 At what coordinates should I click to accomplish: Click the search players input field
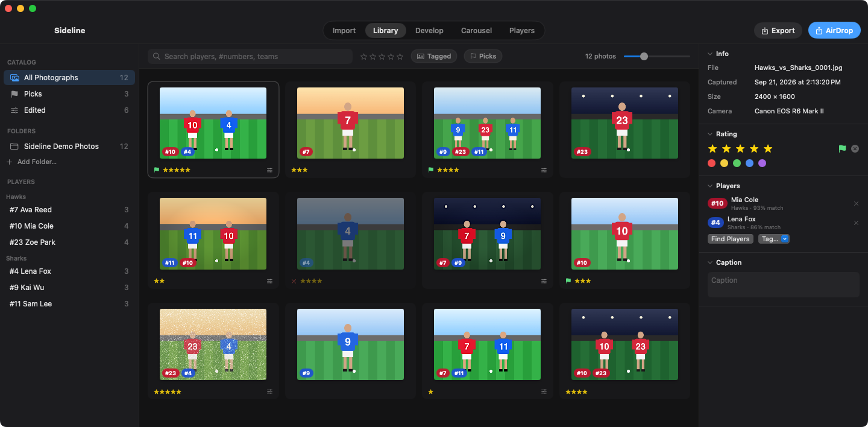pos(250,57)
